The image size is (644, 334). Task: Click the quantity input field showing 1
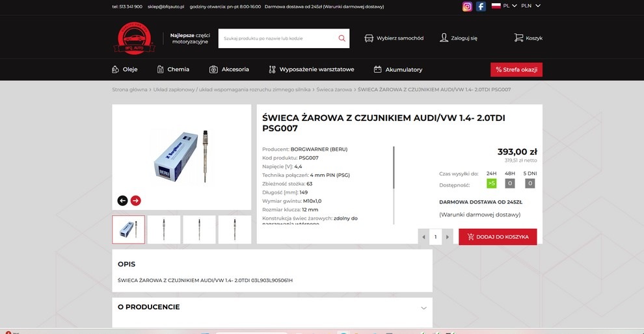pyautogui.click(x=435, y=237)
